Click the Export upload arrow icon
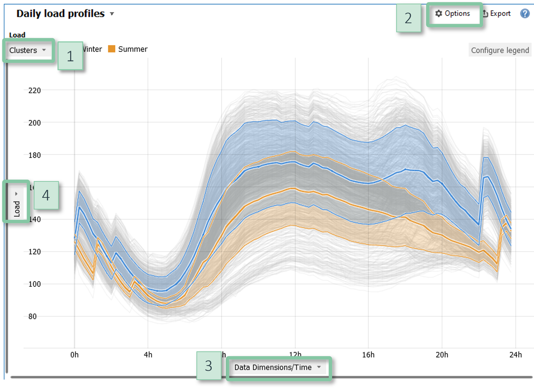534x392 pixels. (485, 14)
